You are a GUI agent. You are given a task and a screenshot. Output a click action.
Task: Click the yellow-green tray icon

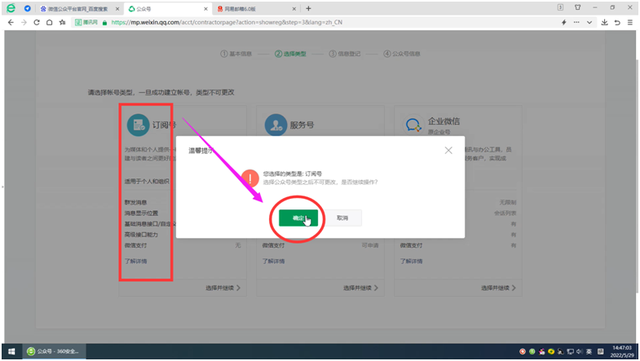(x=551, y=351)
